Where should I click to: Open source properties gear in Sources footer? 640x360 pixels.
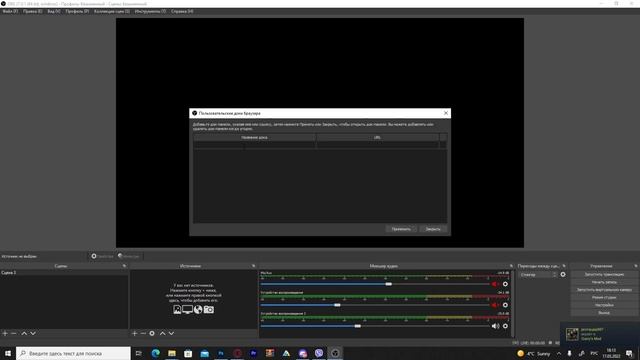[x=152, y=333]
